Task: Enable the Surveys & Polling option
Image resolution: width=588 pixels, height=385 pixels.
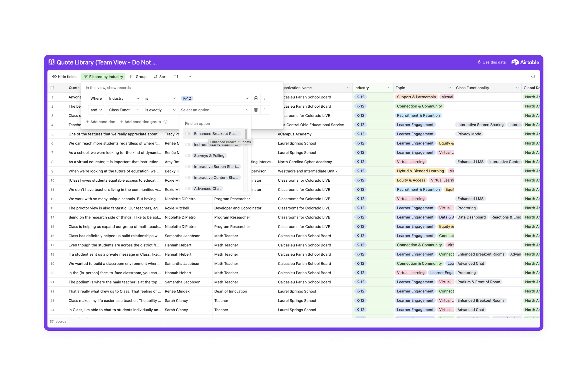Action: (x=188, y=156)
